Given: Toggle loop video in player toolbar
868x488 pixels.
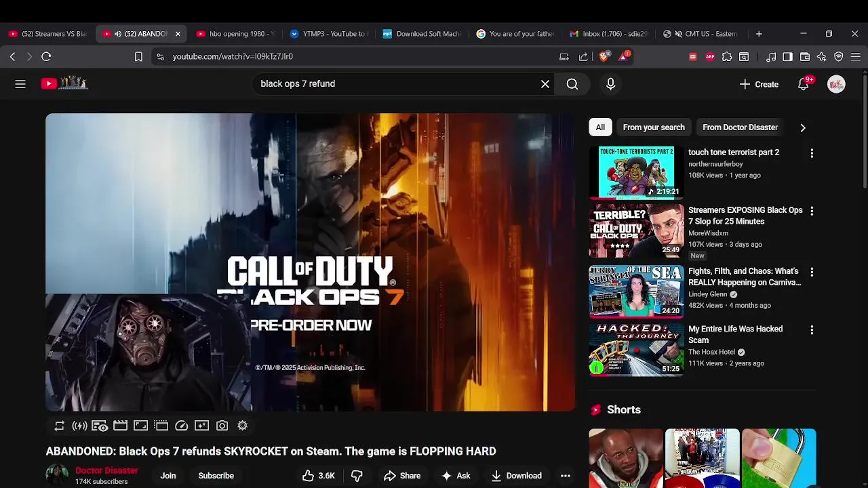Looking at the screenshot, I should pos(60,426).
